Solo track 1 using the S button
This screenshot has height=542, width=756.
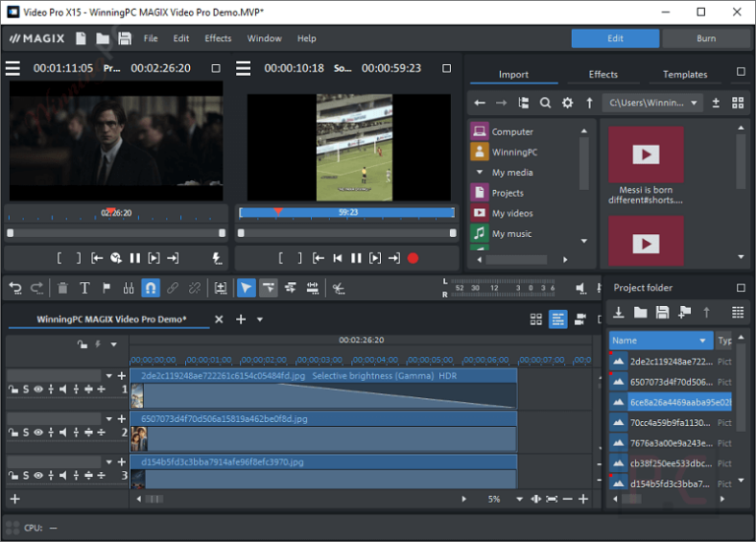tap(26, 390)
